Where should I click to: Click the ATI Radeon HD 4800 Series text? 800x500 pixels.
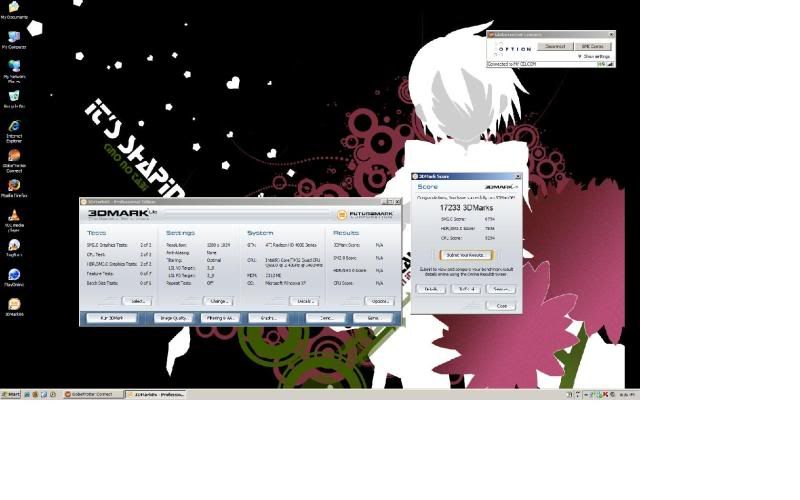[291, 245]
